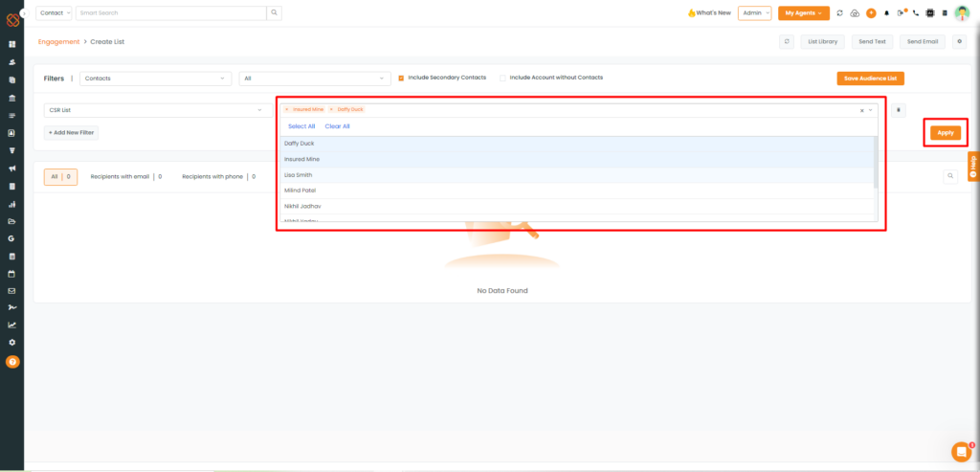
Task: Click the What's New link
Action: click(x=709, y=12)
